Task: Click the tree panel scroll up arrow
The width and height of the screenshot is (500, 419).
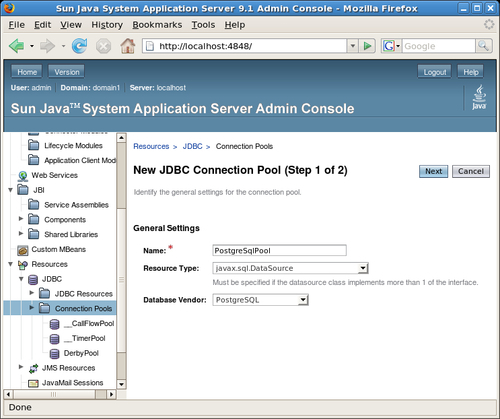Action: pyautogui.click(x=121, y=137)
